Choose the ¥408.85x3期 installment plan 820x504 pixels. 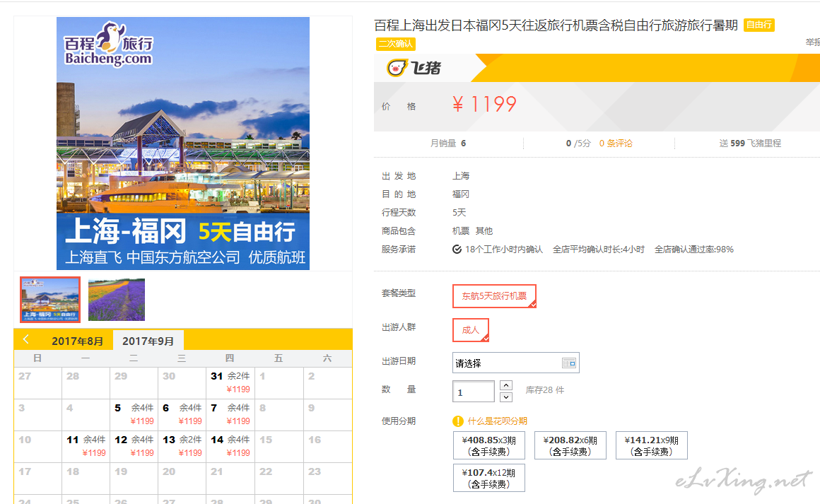click(489, 445)
